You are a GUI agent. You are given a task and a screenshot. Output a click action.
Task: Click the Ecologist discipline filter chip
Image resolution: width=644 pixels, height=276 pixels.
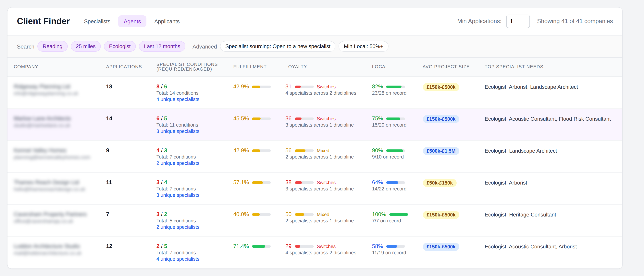pos(120,46)
